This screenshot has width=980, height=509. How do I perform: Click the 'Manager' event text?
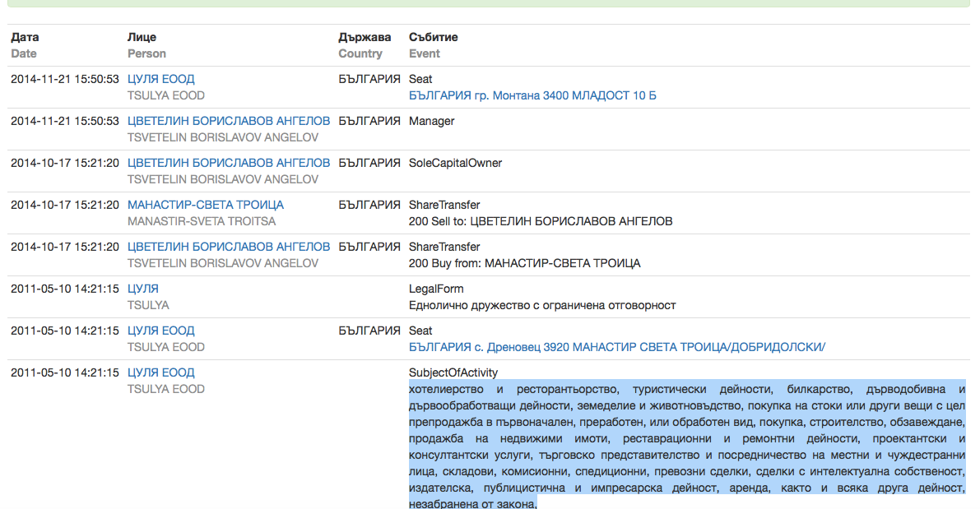(431, 121)
